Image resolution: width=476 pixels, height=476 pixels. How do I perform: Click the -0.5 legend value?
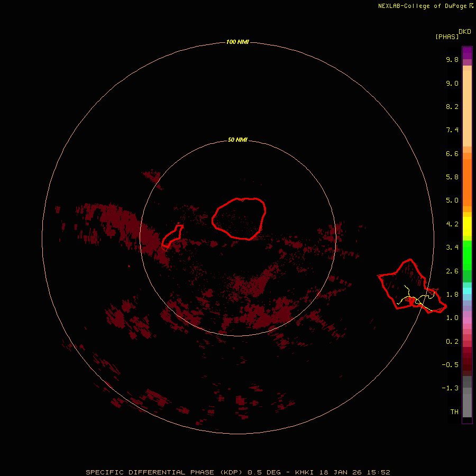(450, 365)
